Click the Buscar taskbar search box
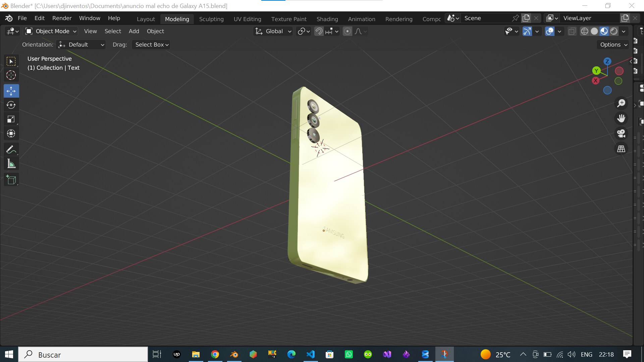 point(83,354)
